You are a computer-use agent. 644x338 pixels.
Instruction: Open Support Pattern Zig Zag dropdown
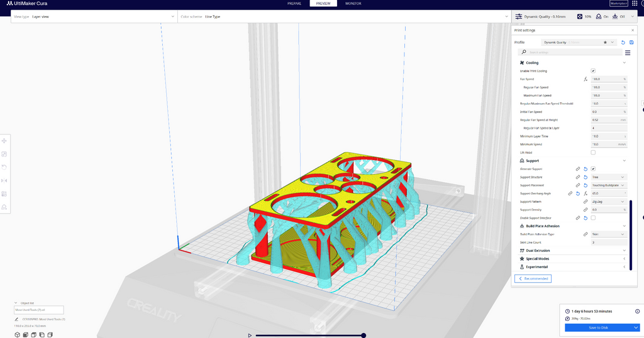tap(609, 202)
